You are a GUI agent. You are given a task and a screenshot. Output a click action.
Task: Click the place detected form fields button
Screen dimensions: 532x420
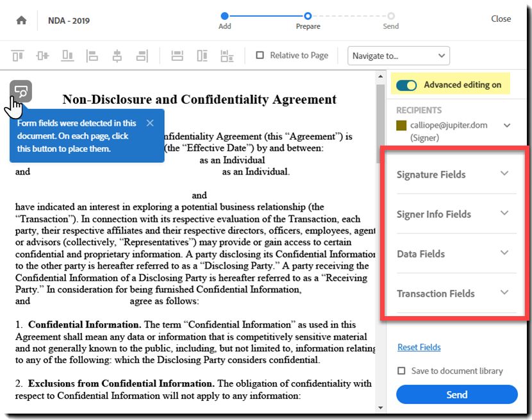21,91
